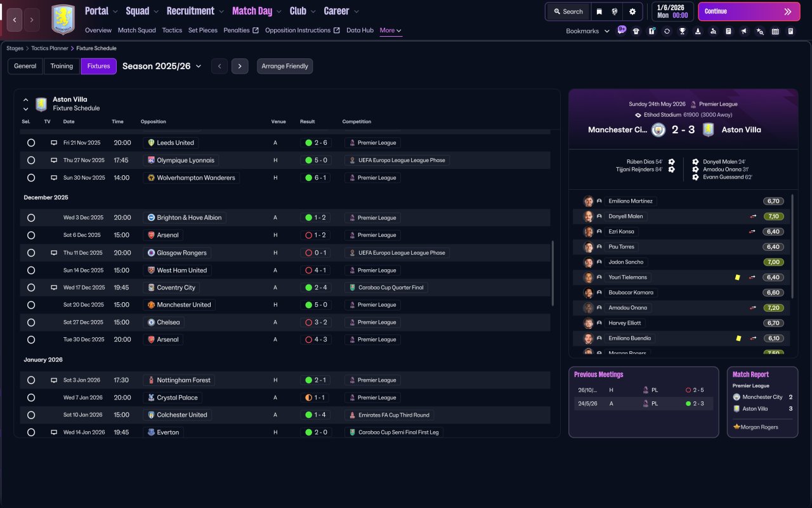Open the Nottingham Forest opposition link

[179, 380]
